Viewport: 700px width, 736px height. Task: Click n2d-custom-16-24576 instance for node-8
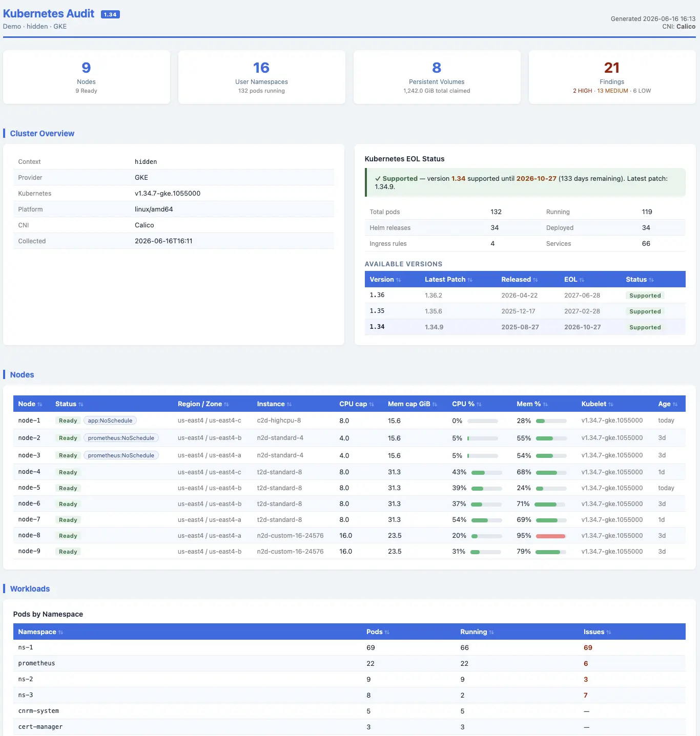click(290, 536)
